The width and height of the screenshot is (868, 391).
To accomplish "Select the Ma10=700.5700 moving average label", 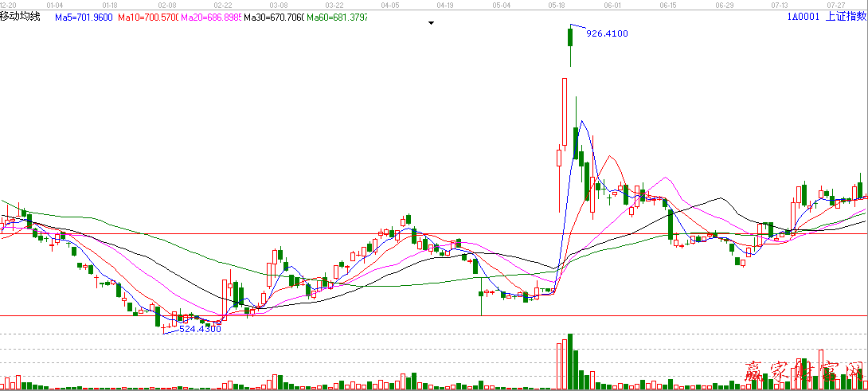I will click(148, 17).
